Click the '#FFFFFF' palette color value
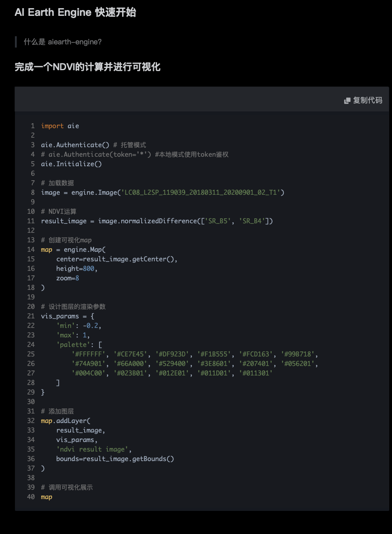Screen dimensions: 392x534 pyautogui.click(x=90, y=354)
